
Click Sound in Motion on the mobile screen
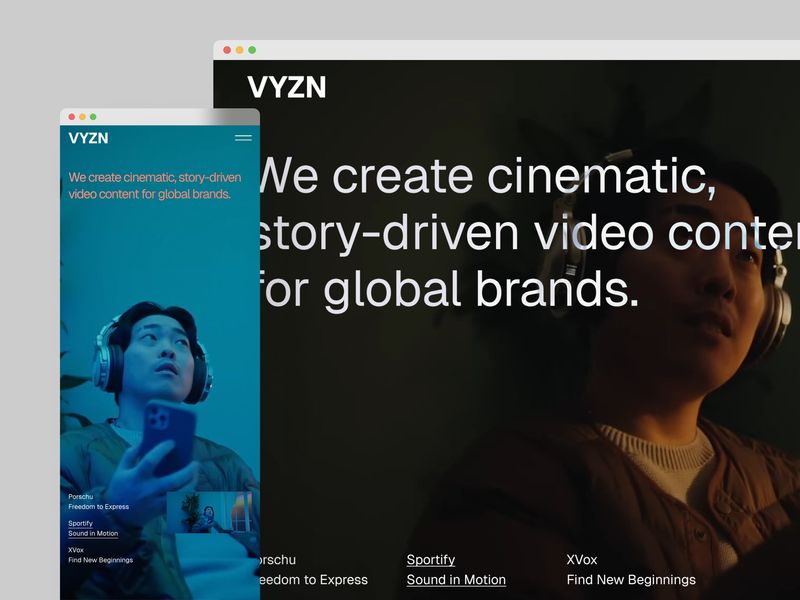[x=93, y=535]
